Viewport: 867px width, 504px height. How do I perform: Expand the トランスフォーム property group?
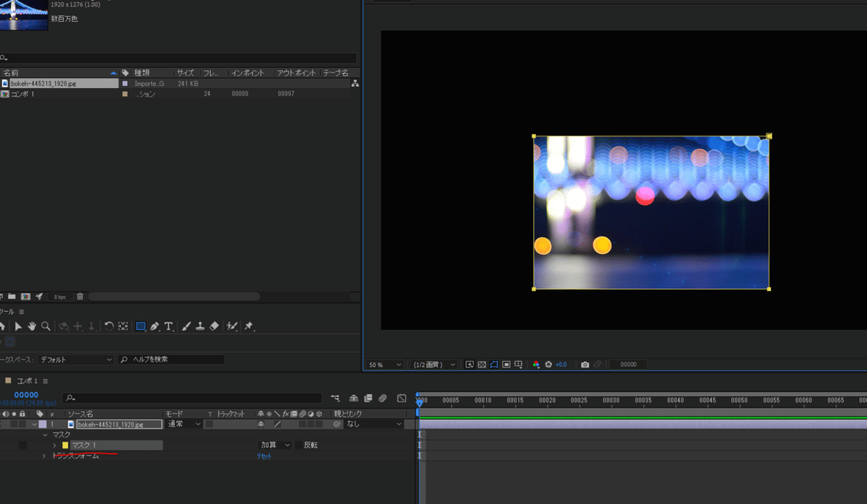coord(43,456)
